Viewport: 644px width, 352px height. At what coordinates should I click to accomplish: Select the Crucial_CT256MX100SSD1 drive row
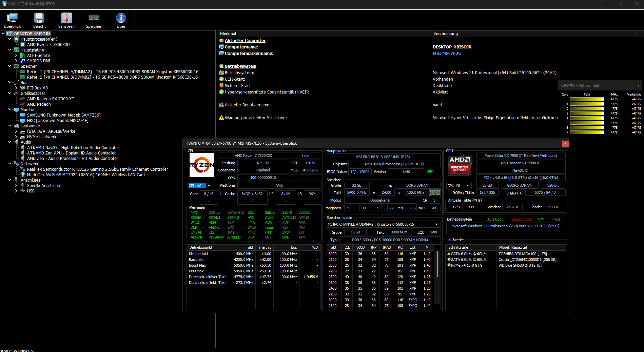(505, 260)
